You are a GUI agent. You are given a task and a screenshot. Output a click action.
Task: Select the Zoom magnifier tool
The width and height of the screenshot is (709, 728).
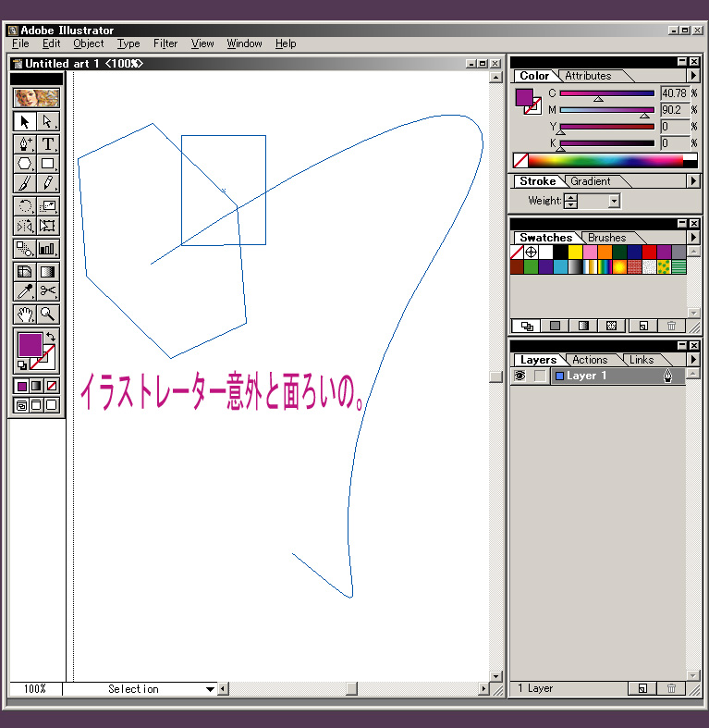47,314
